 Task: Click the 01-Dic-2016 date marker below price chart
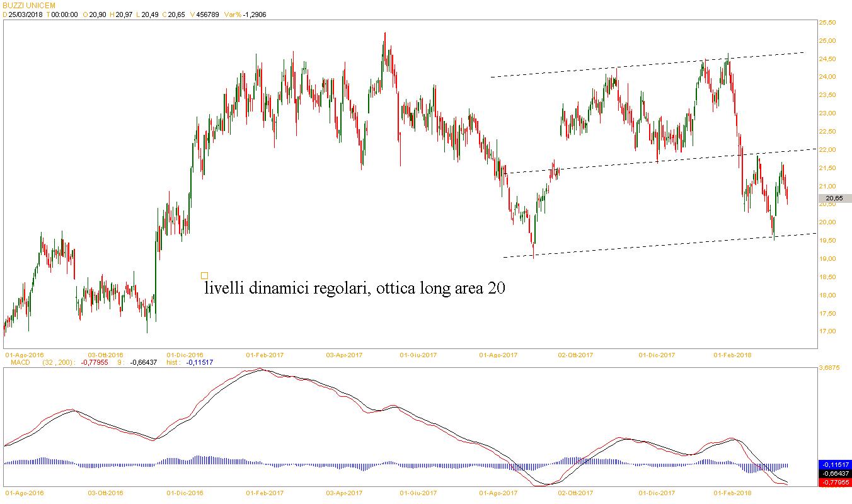tap(185, 355)
